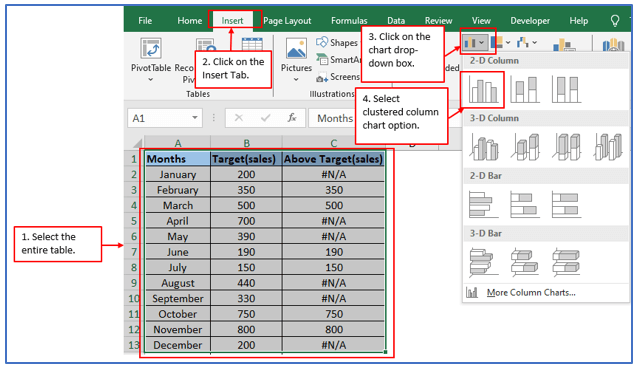Select the 3-D clustered bar chart
638x369 pixels.
tap(483, 262)
